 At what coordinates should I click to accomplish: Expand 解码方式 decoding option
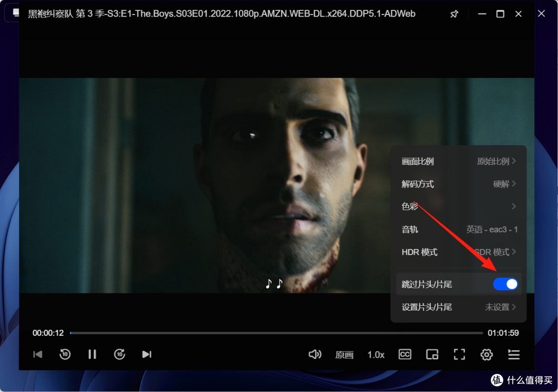(x=459, y=184)
